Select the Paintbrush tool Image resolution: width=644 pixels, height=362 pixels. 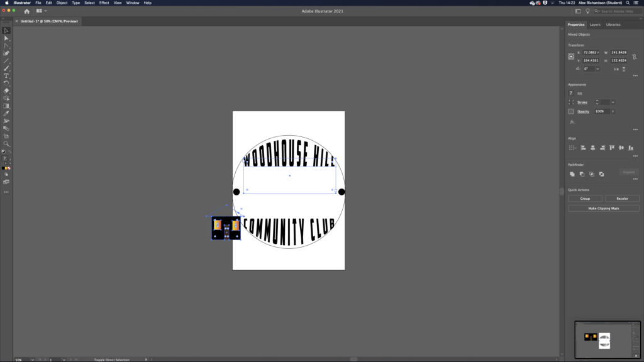pyautogui.click(x=6, y=68)
